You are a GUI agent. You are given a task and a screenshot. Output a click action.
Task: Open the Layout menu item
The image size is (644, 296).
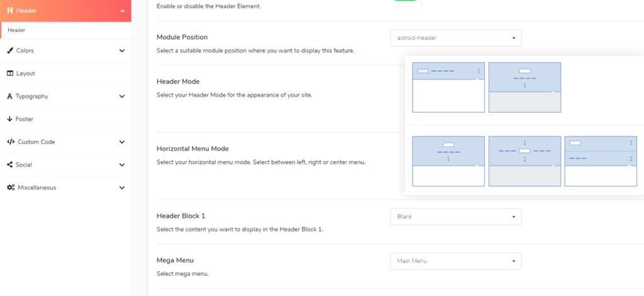(65, 74)
